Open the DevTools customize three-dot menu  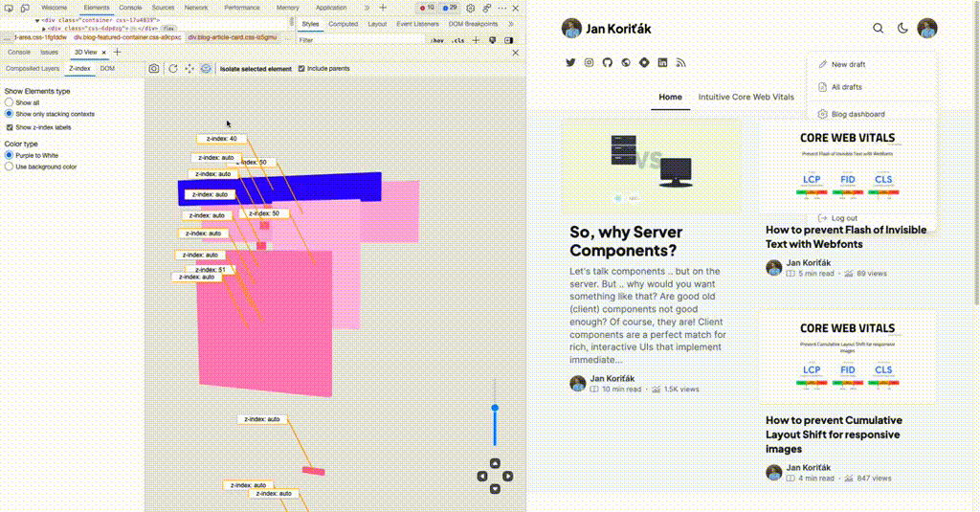[x=502, y=8]
